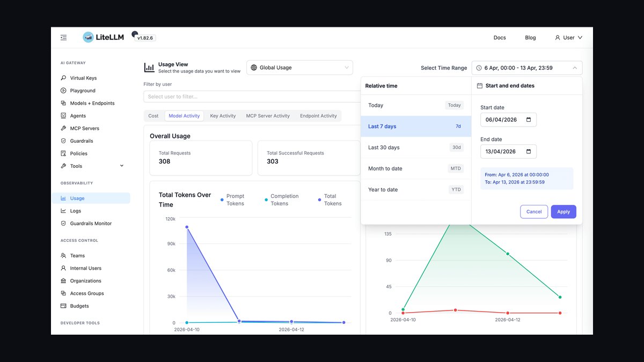Click the Models + Endpoints icon
644x362 pixels.
(63, 104)
